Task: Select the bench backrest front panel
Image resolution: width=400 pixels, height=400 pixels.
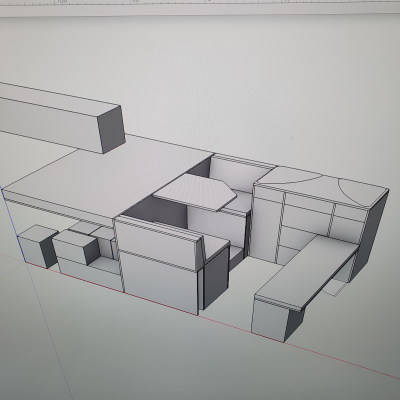Action: tap(157, 243)
